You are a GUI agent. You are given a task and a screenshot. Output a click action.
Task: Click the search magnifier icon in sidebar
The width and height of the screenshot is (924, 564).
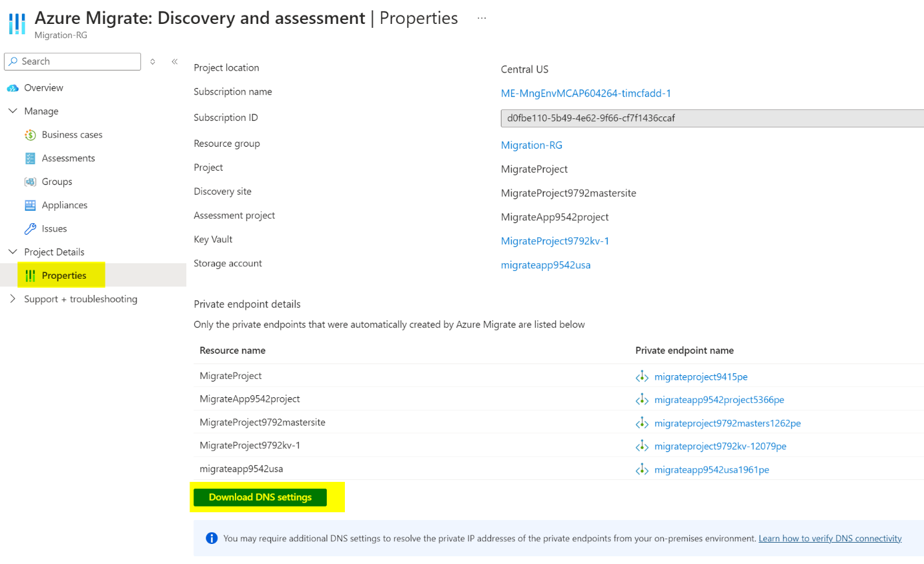click(13, 61)
